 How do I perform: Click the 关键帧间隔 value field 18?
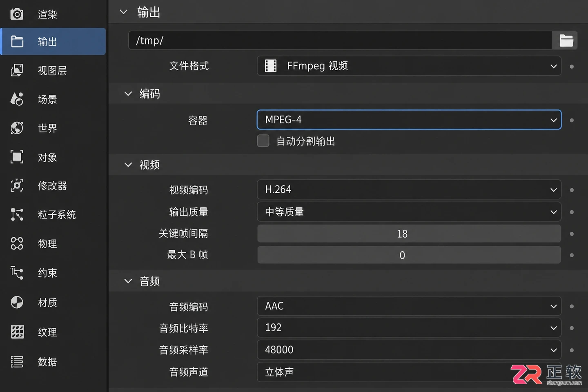(409, 234)
